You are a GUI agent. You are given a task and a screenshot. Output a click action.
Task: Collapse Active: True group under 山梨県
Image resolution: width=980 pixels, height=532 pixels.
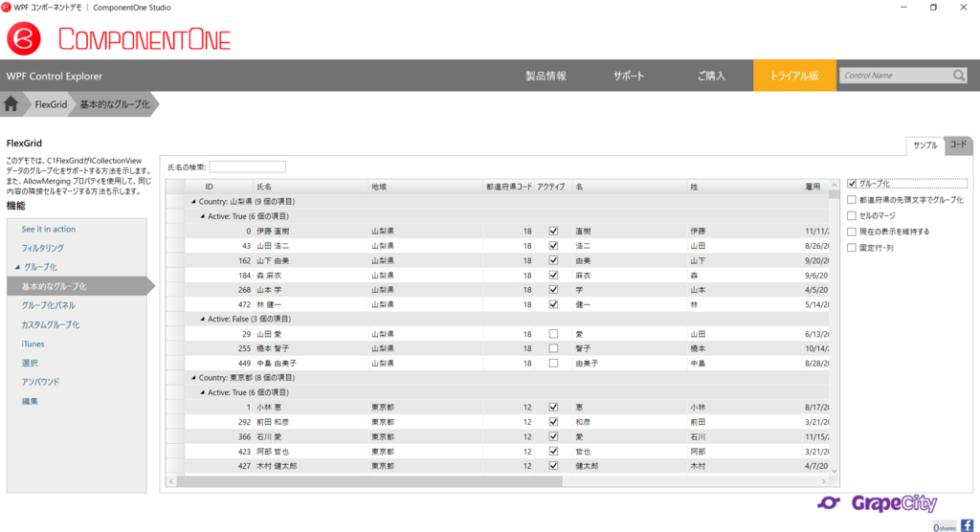pyautogui.click(x=202, y=216)
